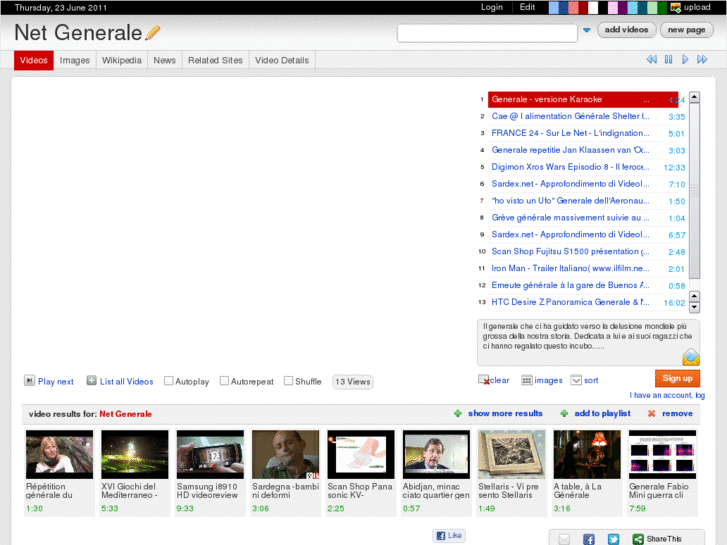Share on Twitter via bird icon
Screen dimensions: 727x545
[613, 539]
